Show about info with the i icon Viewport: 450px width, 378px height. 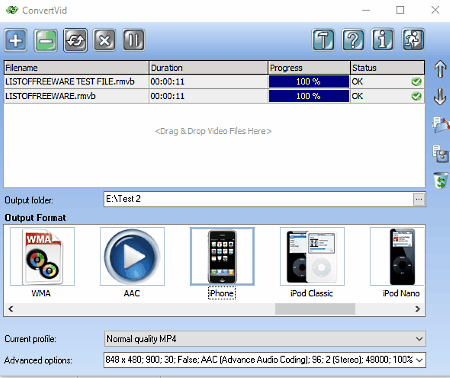coord(383,40)
